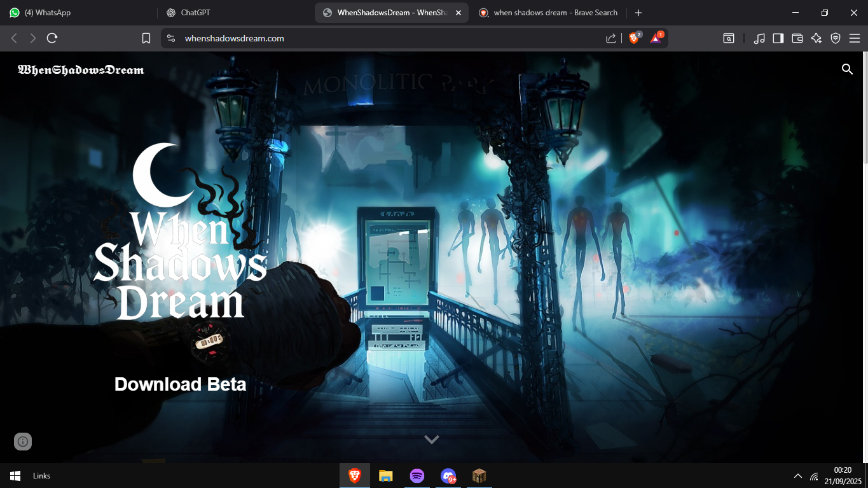This screenshot has height=488, width=868.
Task: Open the Windows Start menu
Action: 15,476
